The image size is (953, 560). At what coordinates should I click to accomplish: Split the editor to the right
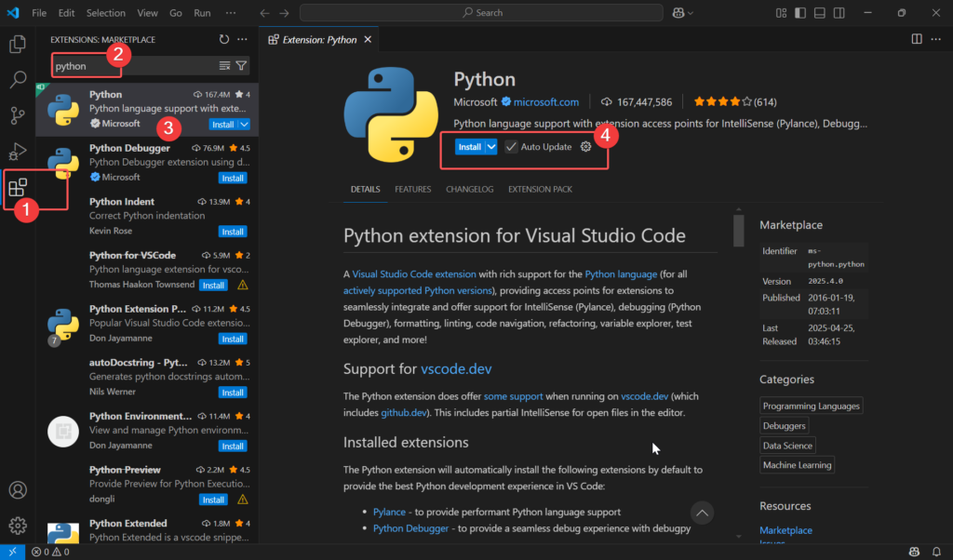pyautogui.click(x=917, y=39)
